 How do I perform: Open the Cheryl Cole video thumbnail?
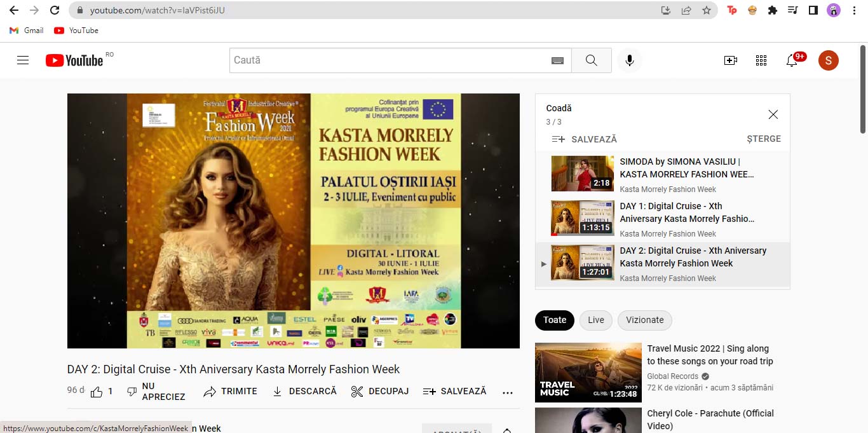click(x=588, y=420)
